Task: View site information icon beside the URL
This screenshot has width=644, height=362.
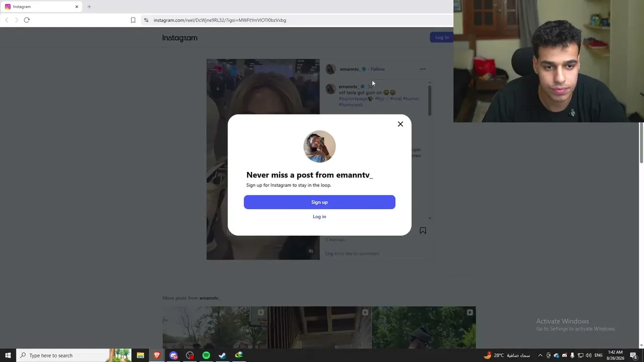Action: 146,20
